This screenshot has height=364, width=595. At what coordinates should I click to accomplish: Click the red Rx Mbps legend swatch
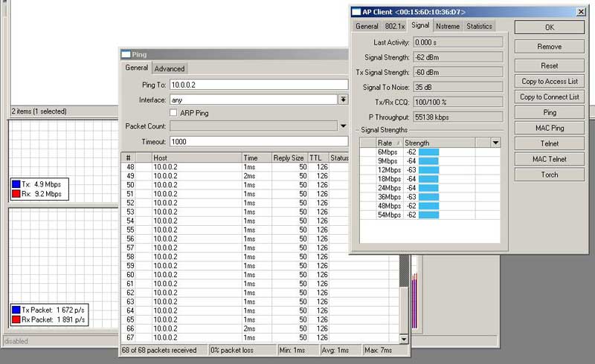click(x=16, y=194)
